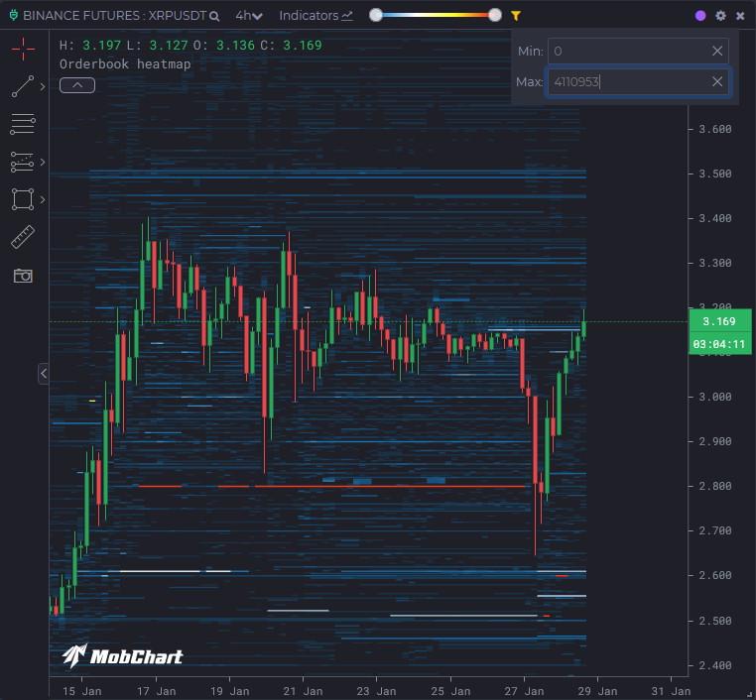The image size is (756, 700).
Task: Open chart settings gear
Action: [720, 16]
